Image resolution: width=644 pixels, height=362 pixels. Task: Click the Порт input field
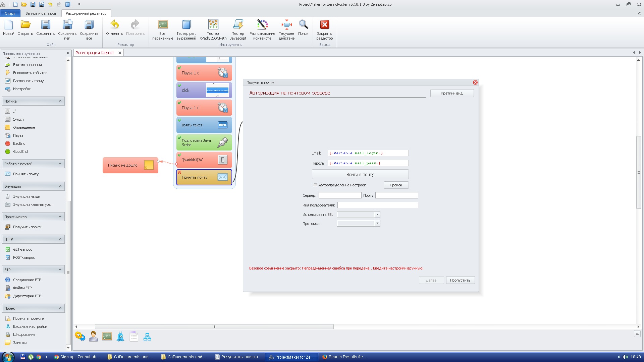click(x=396, y=195)
